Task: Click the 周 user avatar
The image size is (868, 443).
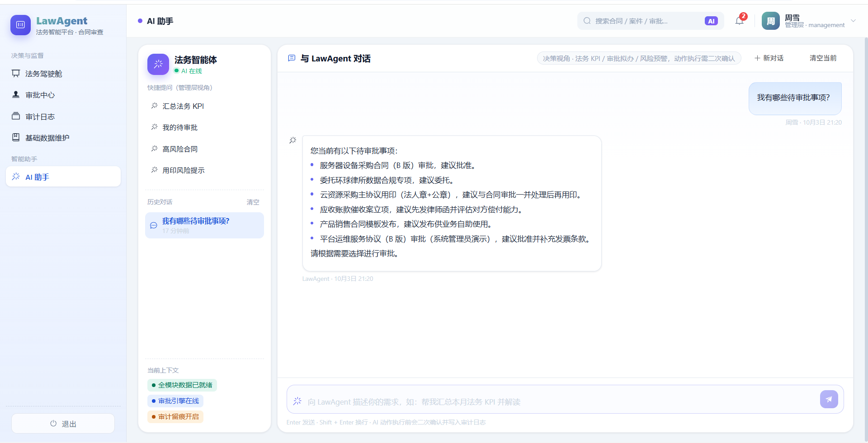Action: coord(770,21)
